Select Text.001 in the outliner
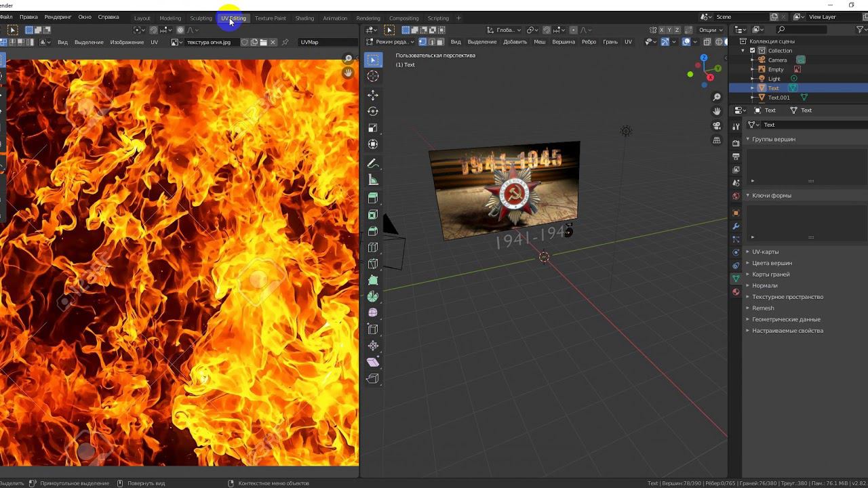Viewport: 868px width, 488px height. click(x=778, y=98)
